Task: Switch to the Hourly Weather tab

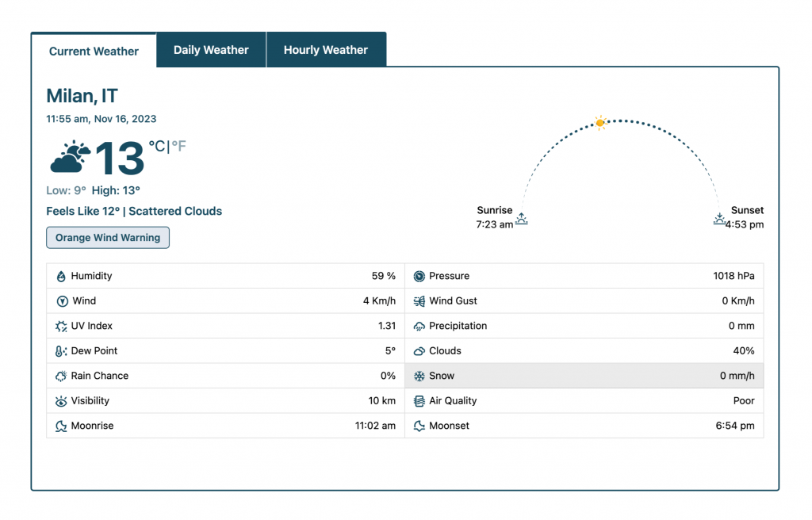Action: [326, 50]
